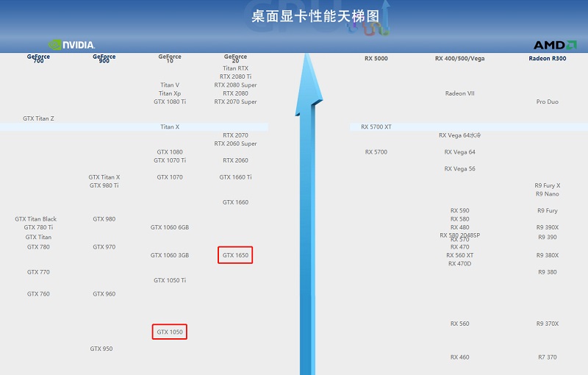The height and width of the screenshot is (375, 588).
Task: Click the RX 480 entry
Action: coord(460,227)
